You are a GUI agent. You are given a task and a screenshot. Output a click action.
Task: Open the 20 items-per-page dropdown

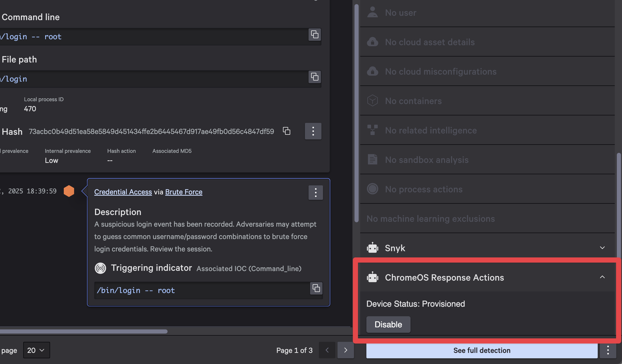(x=36, y=350)
